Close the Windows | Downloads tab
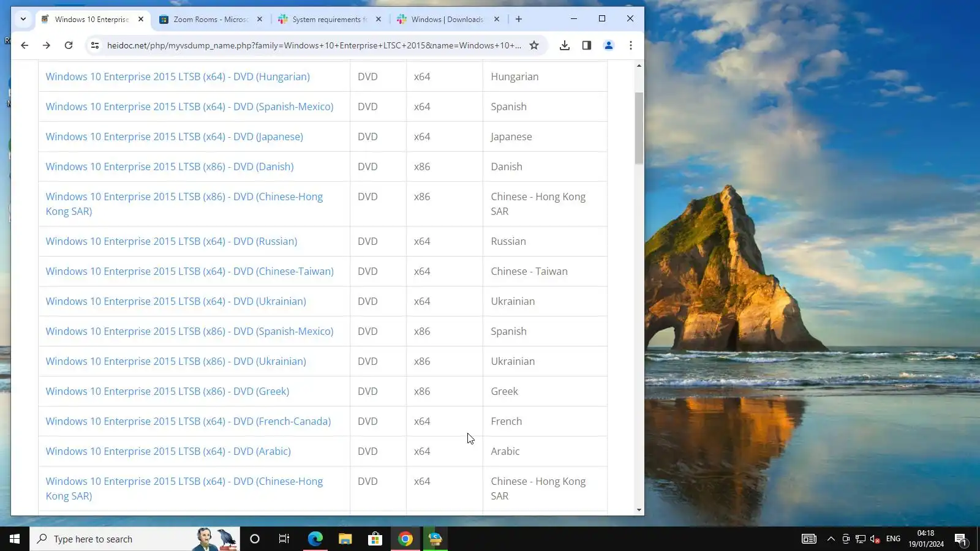Screen dimensions: 980x551 (x=497, y=19)
